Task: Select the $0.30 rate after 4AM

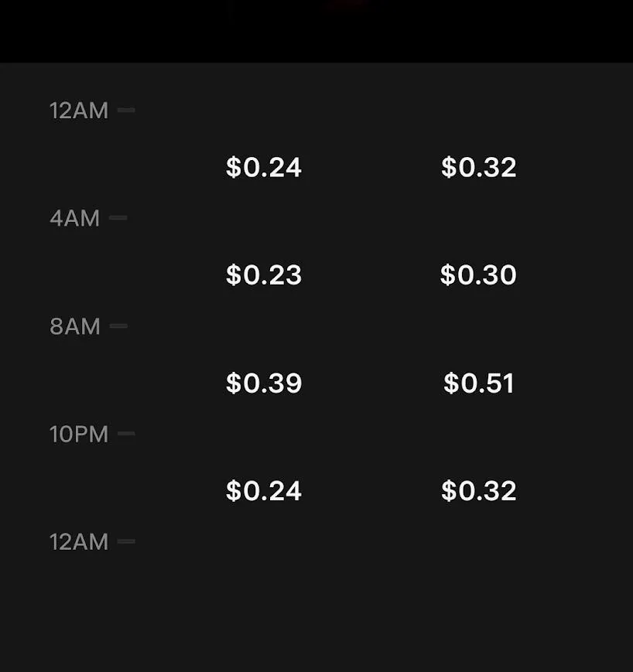Action: [478, 275]
